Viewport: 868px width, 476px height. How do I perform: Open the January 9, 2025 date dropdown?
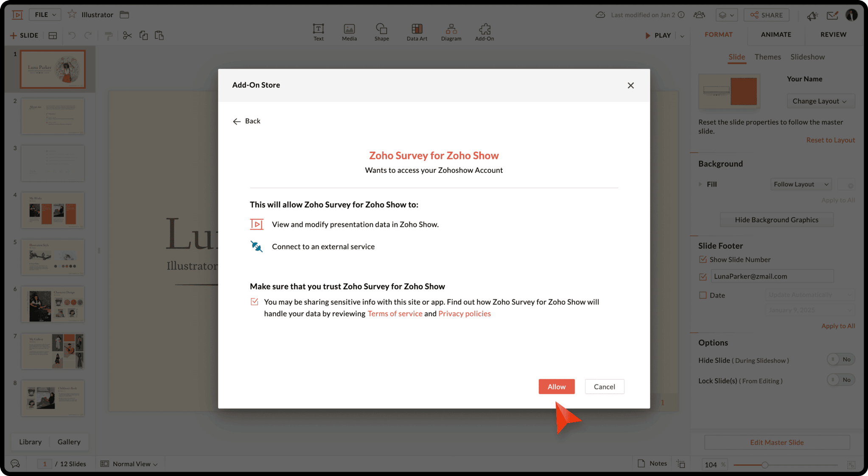pyautogui.click(x=810, y=310)
